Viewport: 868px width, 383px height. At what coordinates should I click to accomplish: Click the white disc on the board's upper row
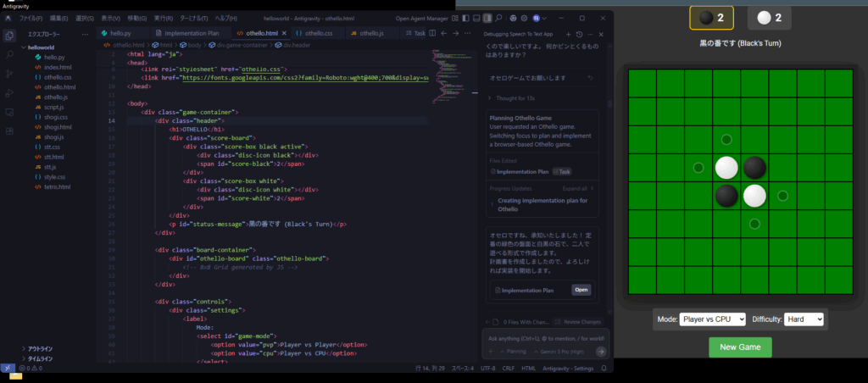coord(726,168)
